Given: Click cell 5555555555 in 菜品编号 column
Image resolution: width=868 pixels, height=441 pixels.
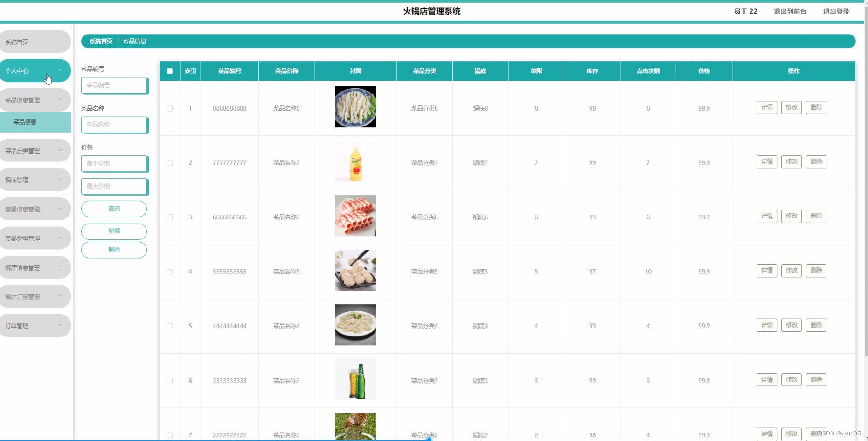Looking at the screenshot, I should tap(229, 272).
